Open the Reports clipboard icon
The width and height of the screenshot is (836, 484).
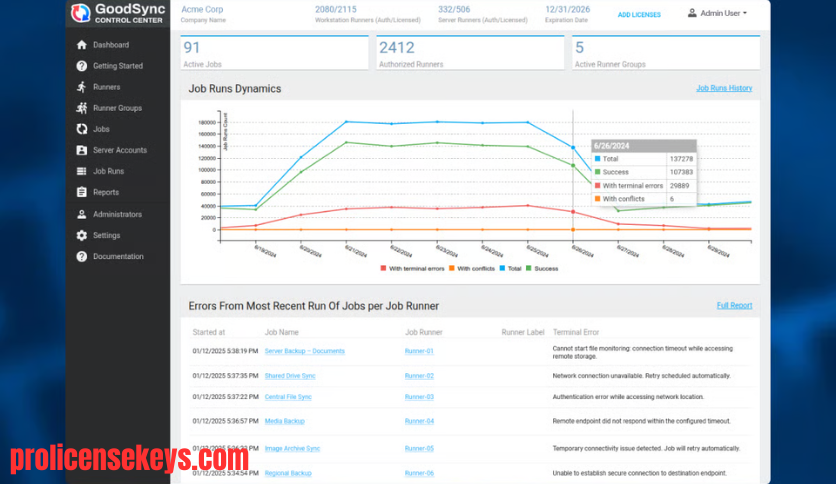tap(82, 192)
